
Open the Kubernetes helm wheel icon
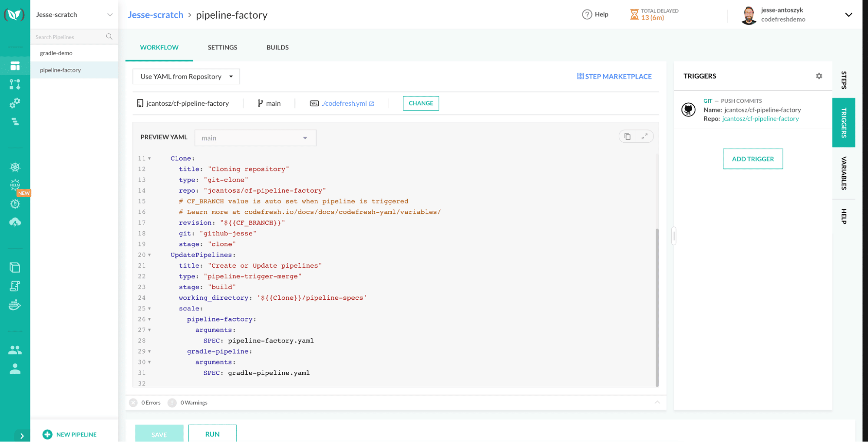click(15, 167)
